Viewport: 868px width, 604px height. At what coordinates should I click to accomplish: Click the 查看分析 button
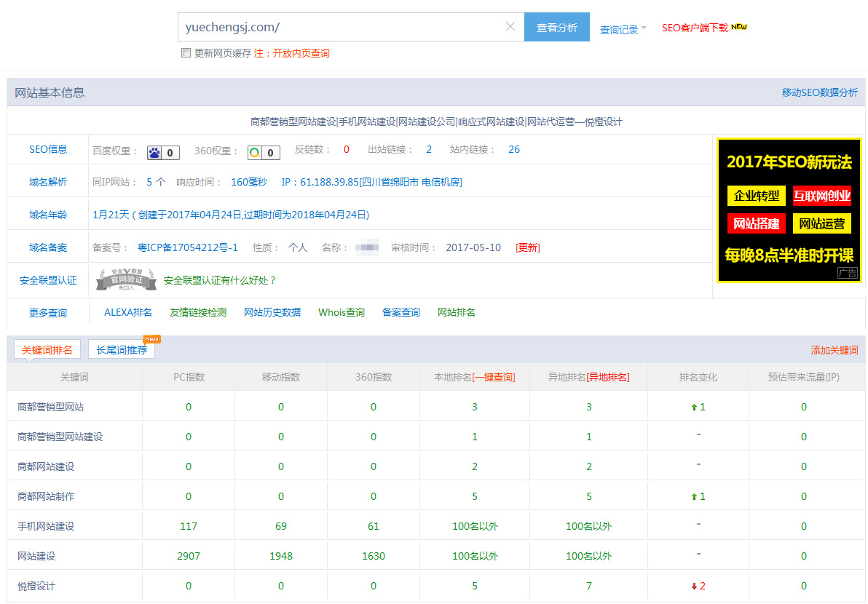(x=557, y=27)
